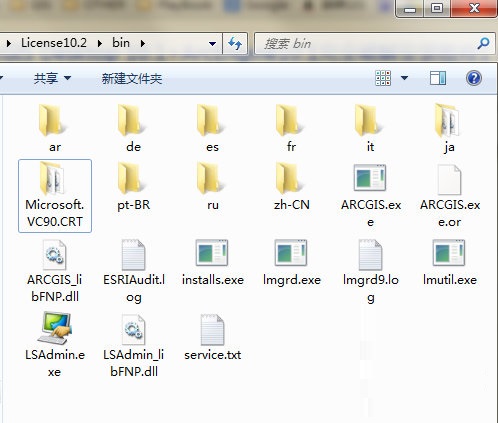
Task: Select the service.txt file icon
Action: pyautogui.click(x=212, y=330)
